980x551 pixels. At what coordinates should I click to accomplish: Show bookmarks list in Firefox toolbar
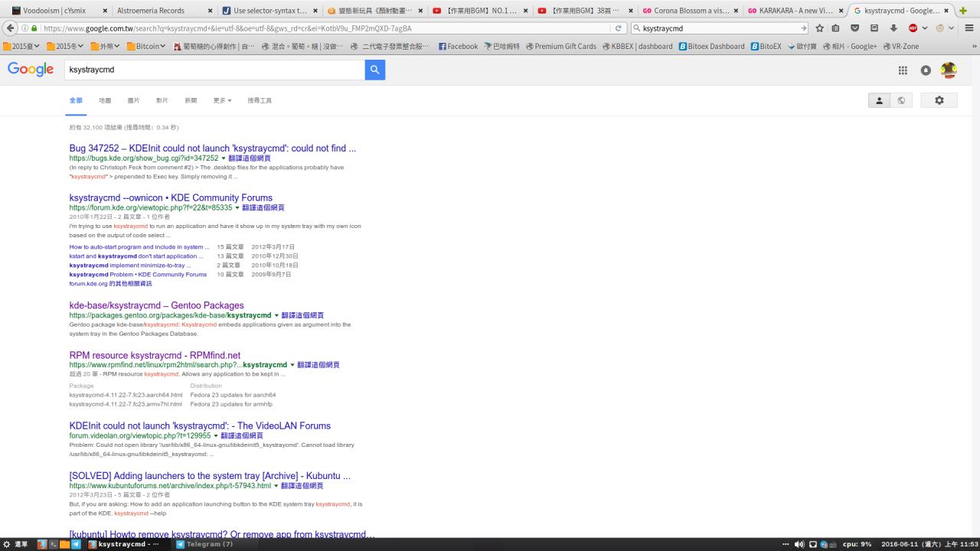point(836,28)
